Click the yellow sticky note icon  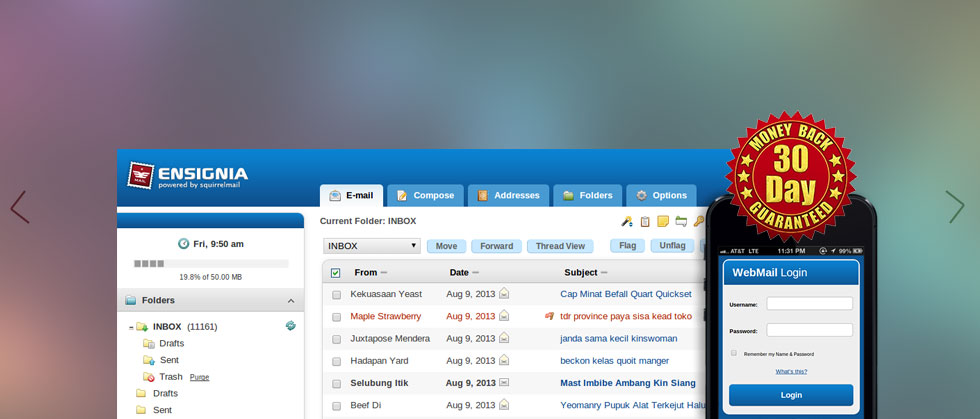[x=662, y=221]
